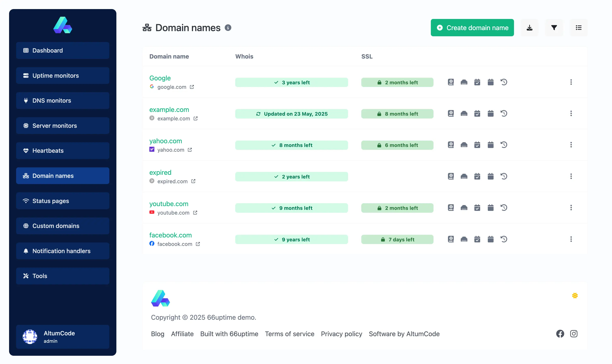Screen dimensions: 612x364
Task: Open Uptime monitors in the sidebar
Action: tap(63, 76)
